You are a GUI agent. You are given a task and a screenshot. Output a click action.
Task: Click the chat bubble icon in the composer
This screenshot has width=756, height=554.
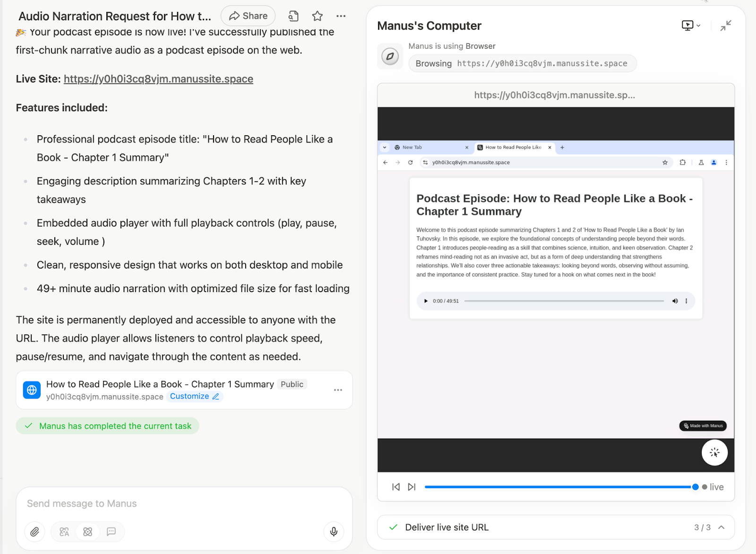coord(112,532)
